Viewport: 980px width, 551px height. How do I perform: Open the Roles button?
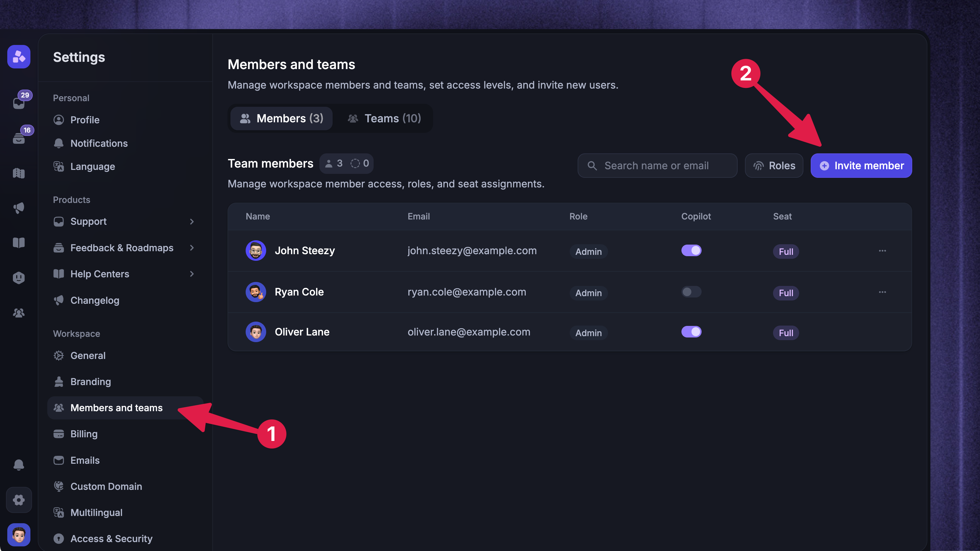tap(774, 165)
